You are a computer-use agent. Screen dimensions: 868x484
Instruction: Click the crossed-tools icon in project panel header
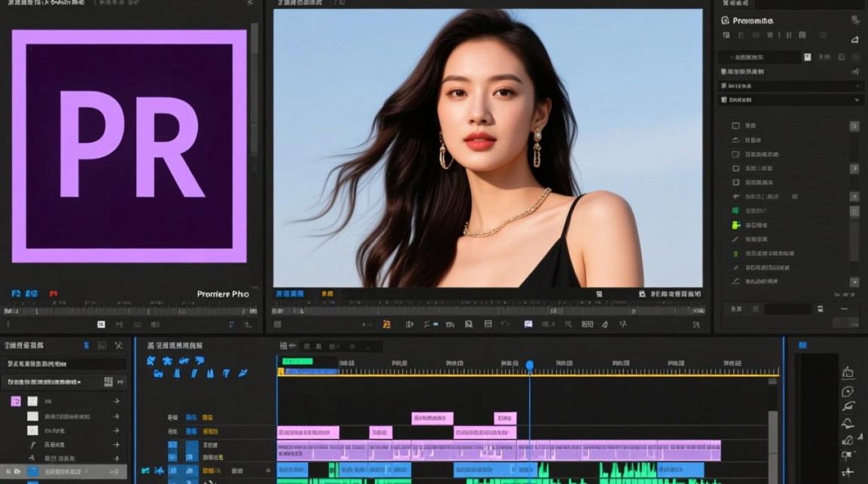pos(118,346)
